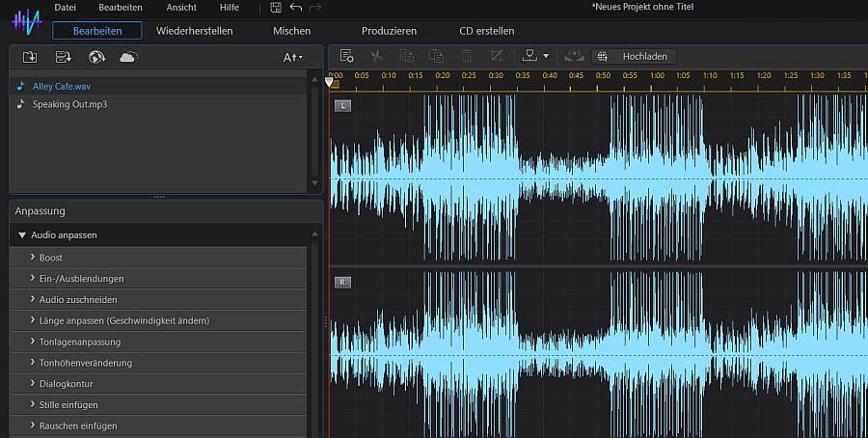Open the audio profile settings icon
This screenshot has width=868, height=438.
tap(346, 56)
